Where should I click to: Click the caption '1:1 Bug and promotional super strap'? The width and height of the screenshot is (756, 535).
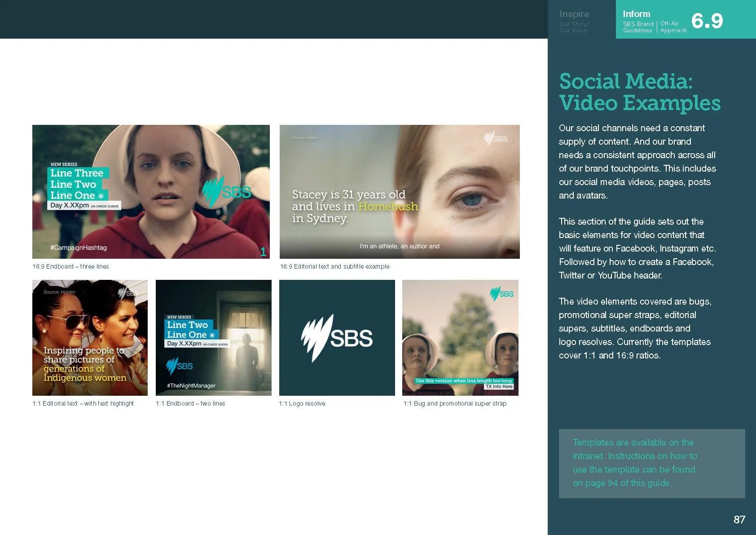point(455,403)
